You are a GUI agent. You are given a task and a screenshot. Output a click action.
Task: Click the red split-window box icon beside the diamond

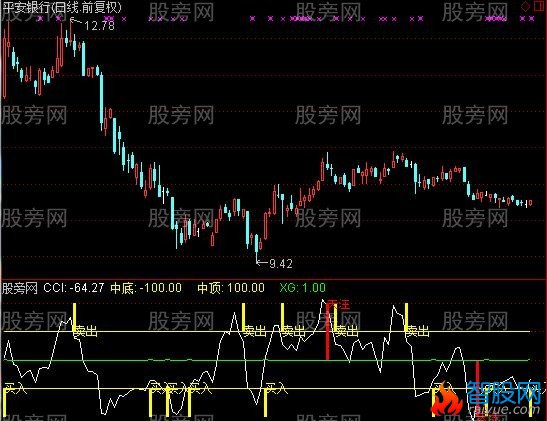coord(539,7)
